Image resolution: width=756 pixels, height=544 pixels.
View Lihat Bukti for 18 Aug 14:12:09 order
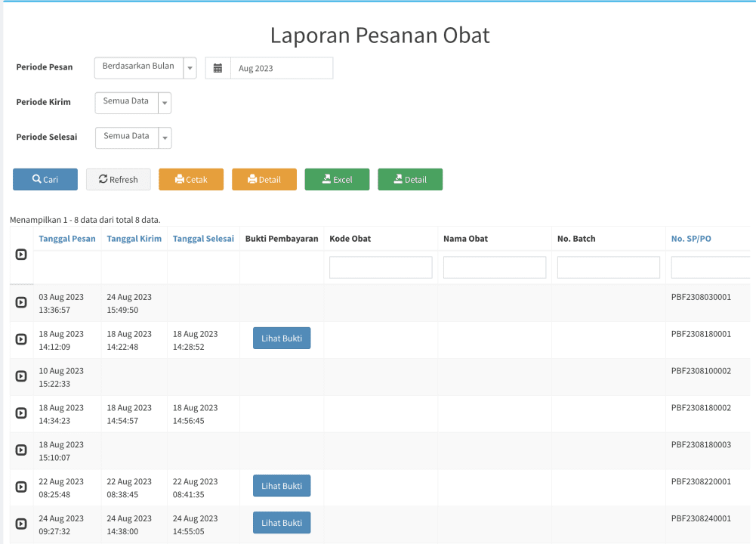click(x=282, y=338)
